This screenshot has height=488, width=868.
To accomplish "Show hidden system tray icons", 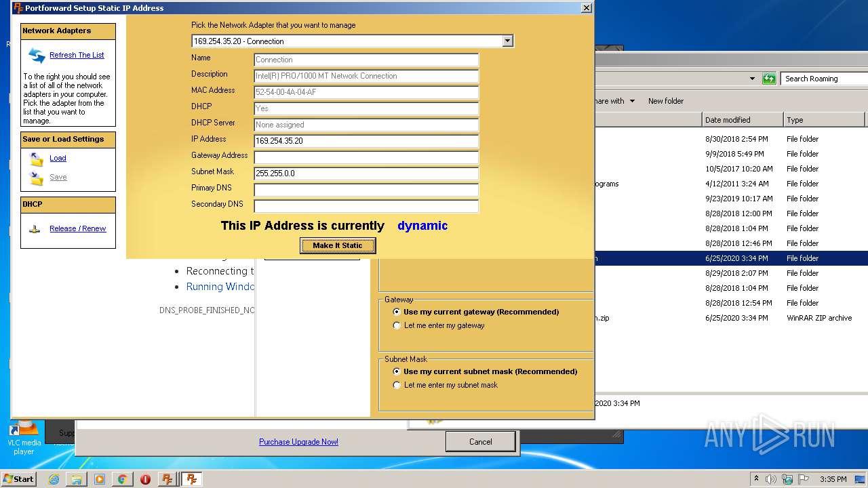I will click(x=756, y=479).
